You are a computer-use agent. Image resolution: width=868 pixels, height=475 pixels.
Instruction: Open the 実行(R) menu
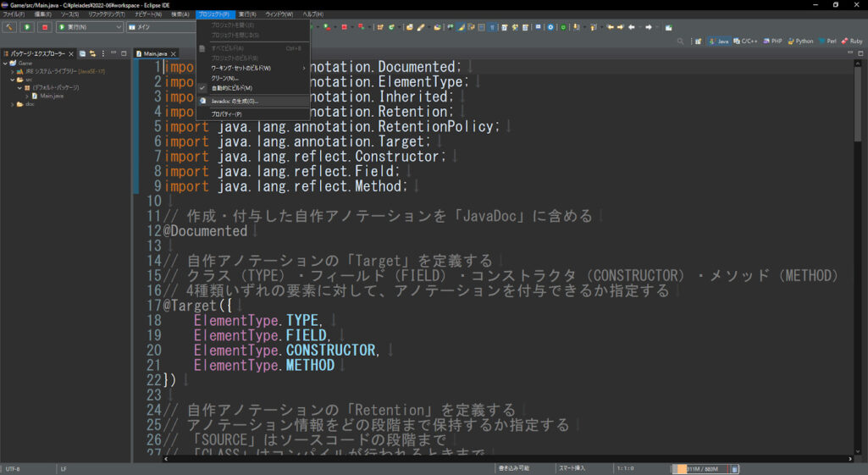[x=247, y=14]
